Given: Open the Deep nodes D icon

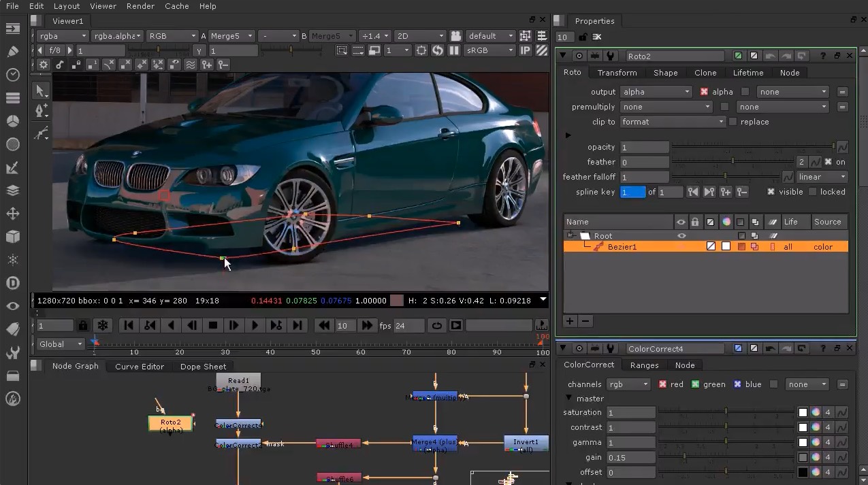Looking at the screenshot, I should (x=12, y=283).
